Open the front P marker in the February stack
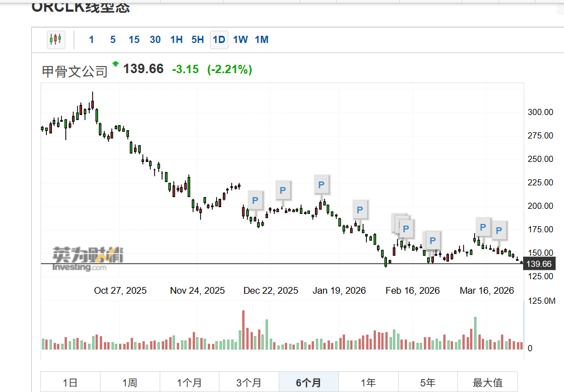 [406, 229]
